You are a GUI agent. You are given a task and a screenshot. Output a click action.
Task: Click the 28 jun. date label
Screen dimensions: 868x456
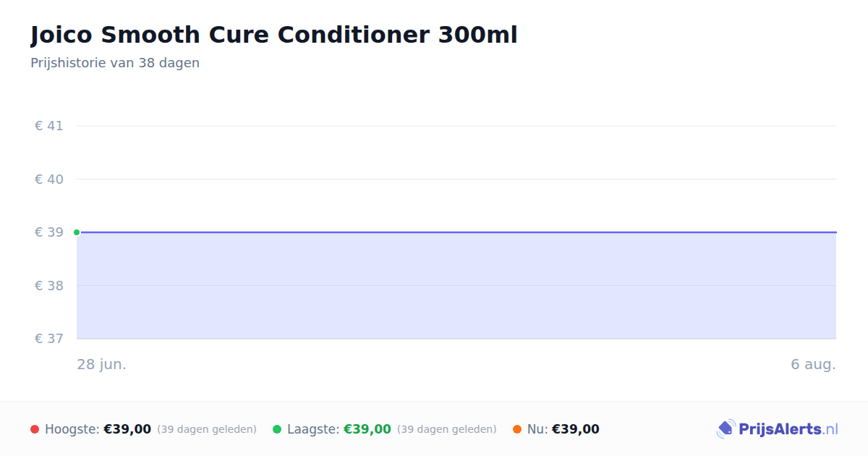coord(102,364)
